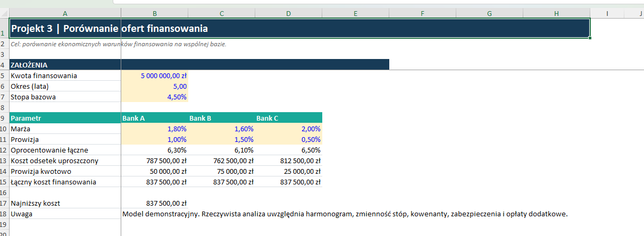
Task: Click the "Marża" row label
Action: [x=65, y=129]
